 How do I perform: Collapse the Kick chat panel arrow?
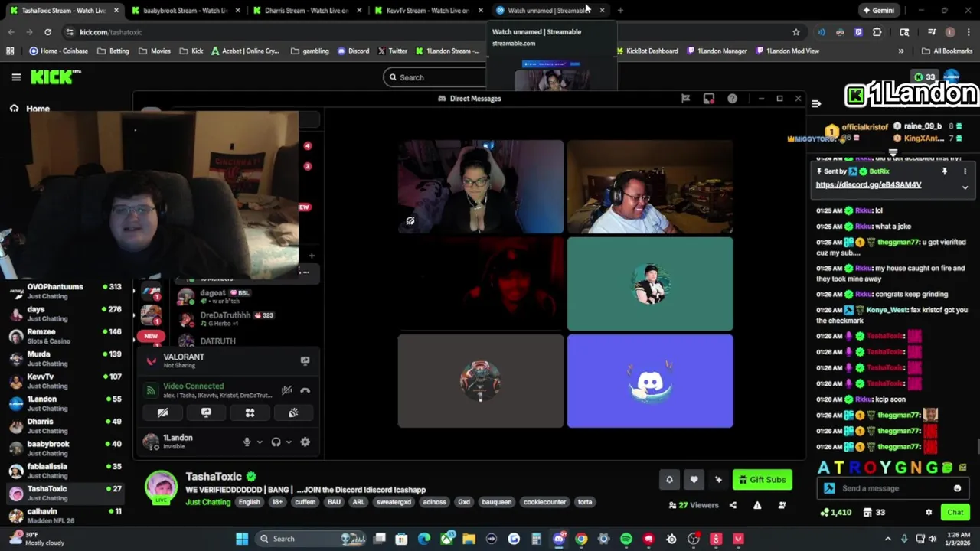coord(816,103)
